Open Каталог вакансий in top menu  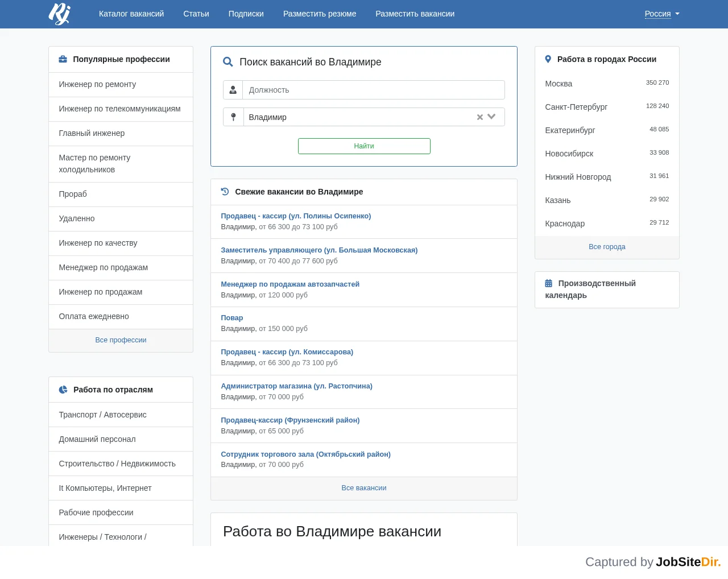pyautogui.click(x=131, y=14)
